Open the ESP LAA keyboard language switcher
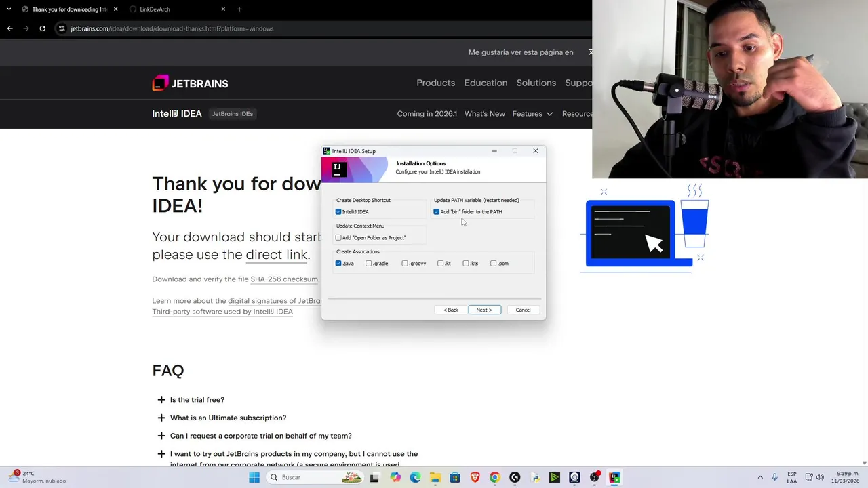868x488 pixels. [x=792, y=478]
